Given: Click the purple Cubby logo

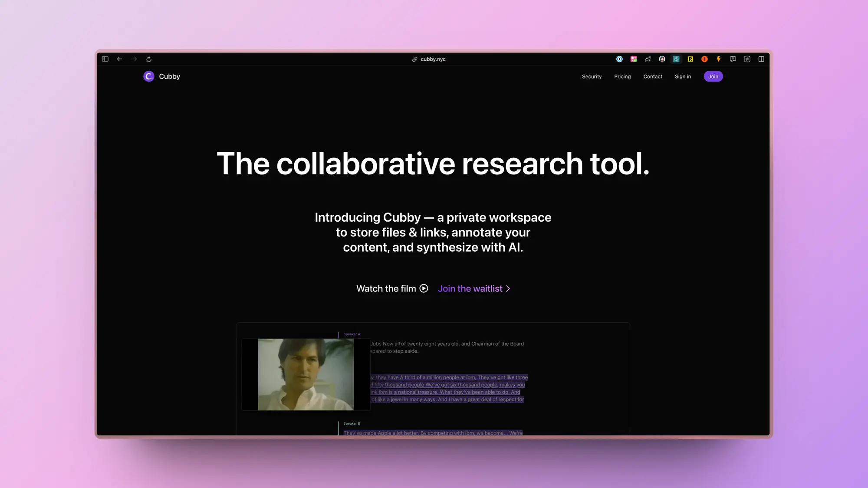Looking at the screenshot, I should 149,76.
